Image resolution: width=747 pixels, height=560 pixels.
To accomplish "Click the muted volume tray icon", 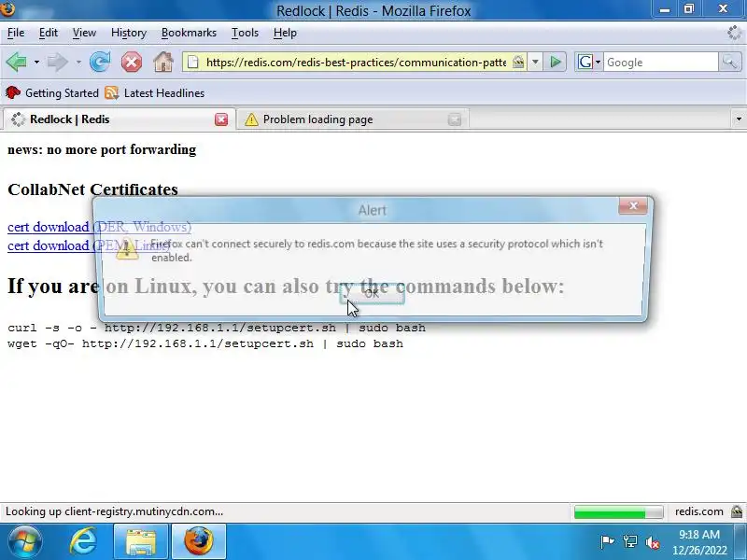I will [x=652, y=542].
